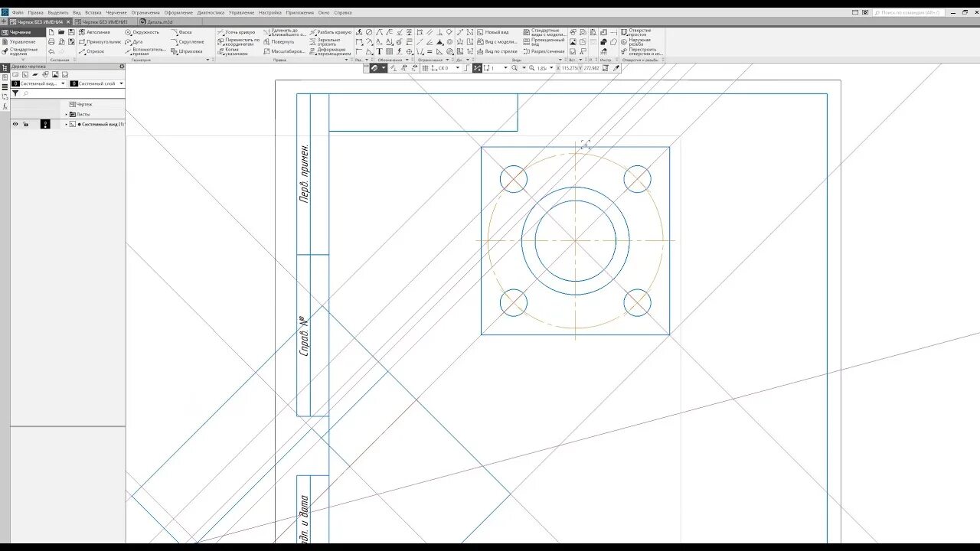This screenshot has width=980, height=551.
Task: Click the filter funnel in drawing tree
Action: [x=15, y=93]
